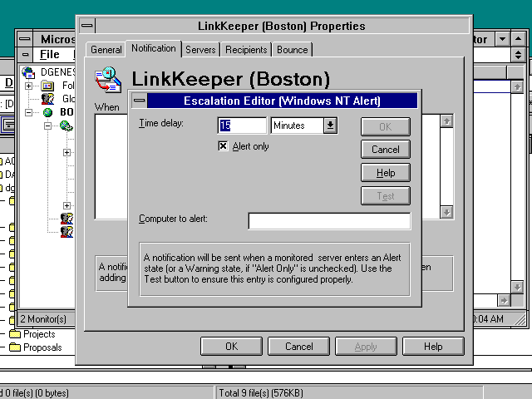Click the Administrator horizontal scroll right arrow
The height and width of the screenshot is (399, 532).
(x=504, y=301)
